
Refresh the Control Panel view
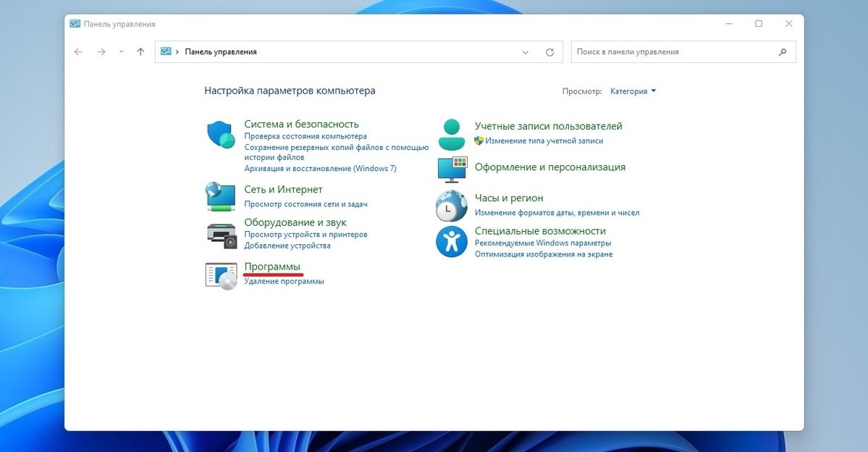point(549,52)
